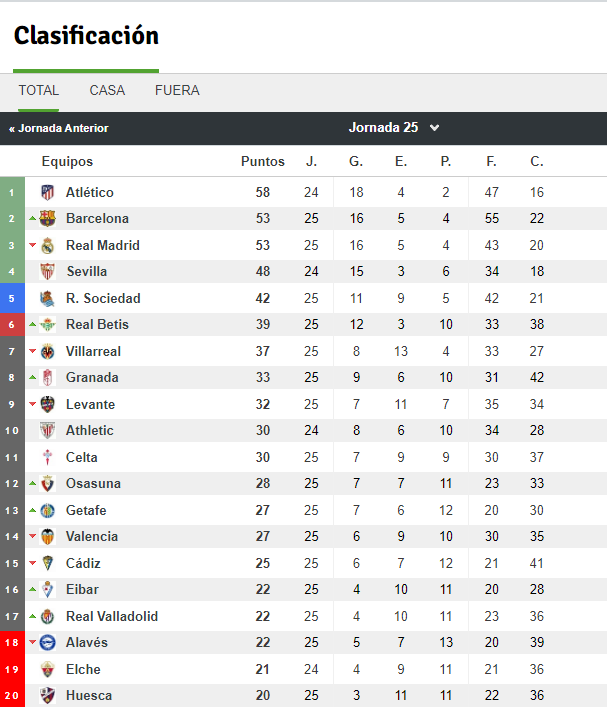Click the Huesca club crest icon
Screen dimensions: 607x714
pos(47,695)
